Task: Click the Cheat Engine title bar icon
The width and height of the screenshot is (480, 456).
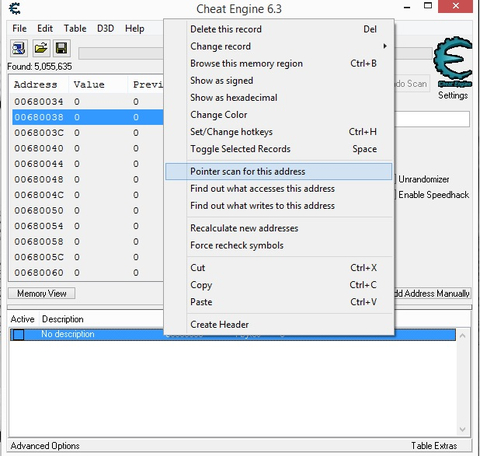Action: (14, 8)
